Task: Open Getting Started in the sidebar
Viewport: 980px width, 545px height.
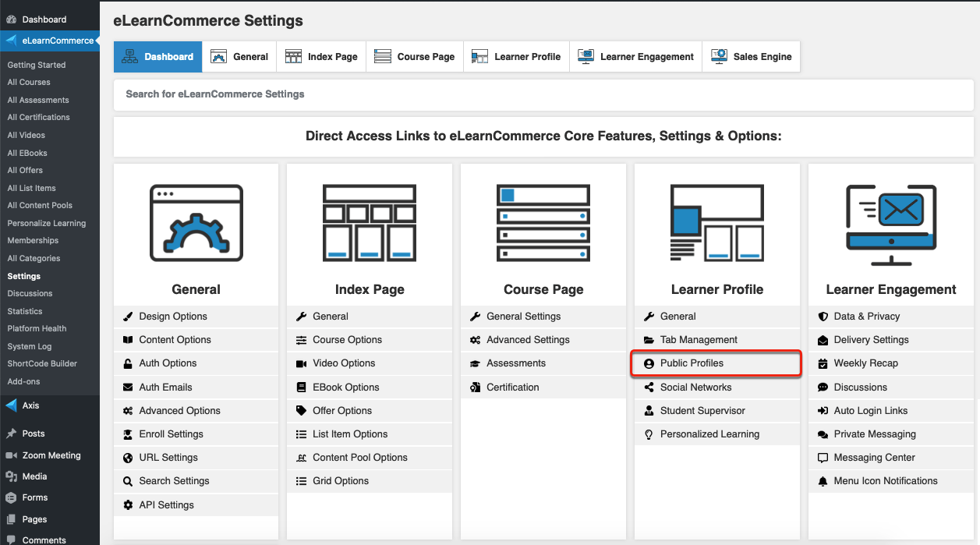Action: pyautogui.click(x=37, y=65)
